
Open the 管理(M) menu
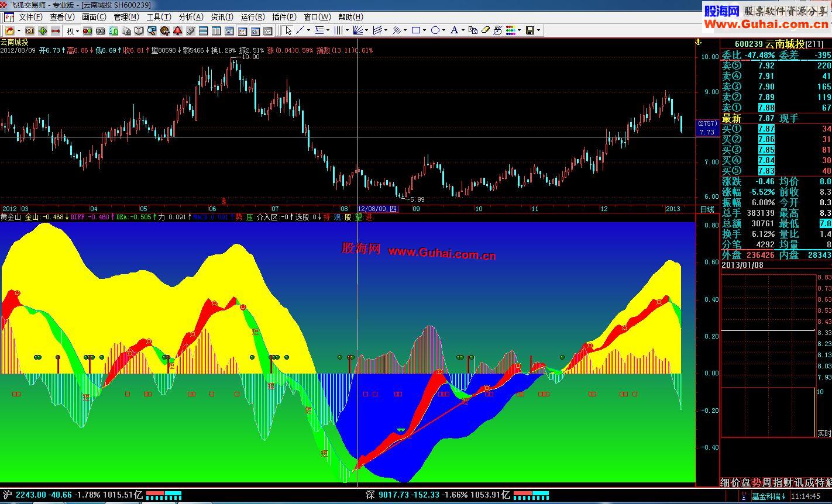[126, 17]
